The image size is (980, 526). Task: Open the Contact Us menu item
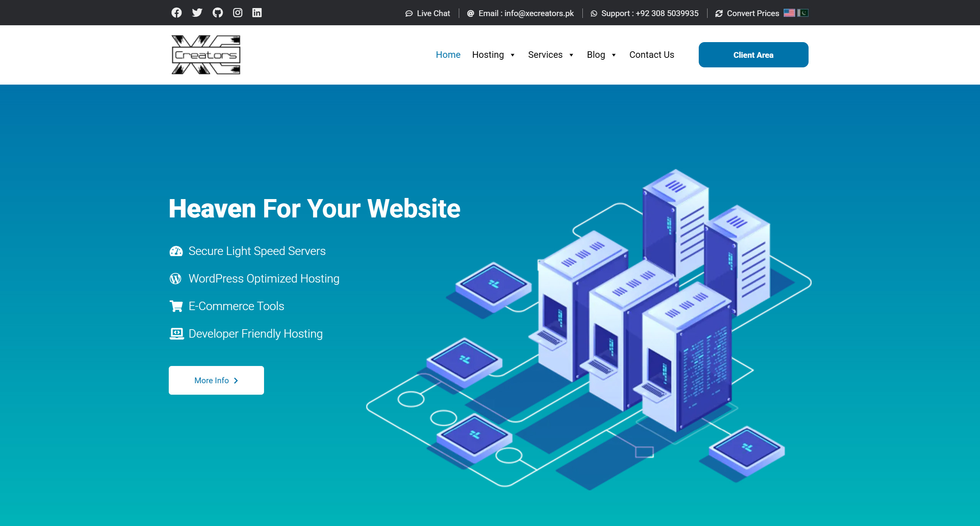(651, 55)
